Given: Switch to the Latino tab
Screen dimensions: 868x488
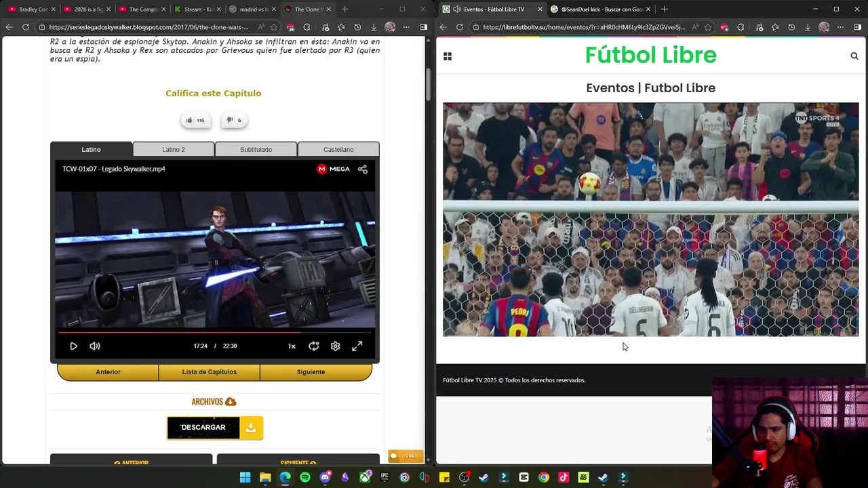Looking at the screenshot, I should [91, 149].
